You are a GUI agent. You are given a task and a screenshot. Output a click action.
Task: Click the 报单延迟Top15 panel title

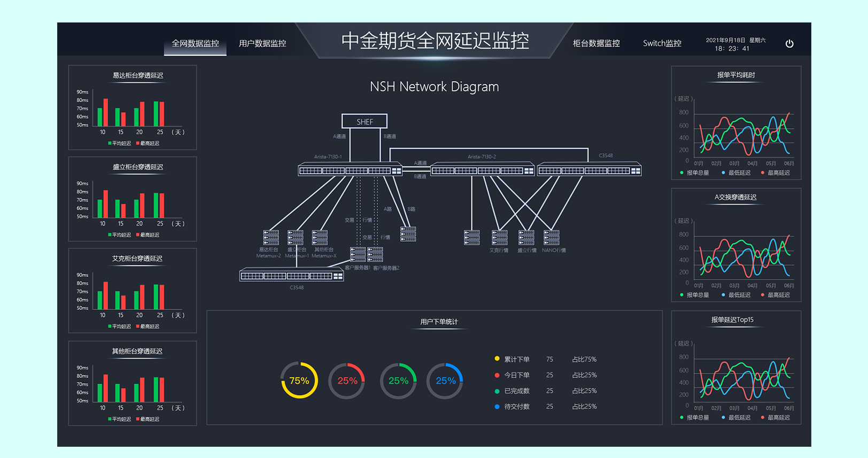point(732,320)
